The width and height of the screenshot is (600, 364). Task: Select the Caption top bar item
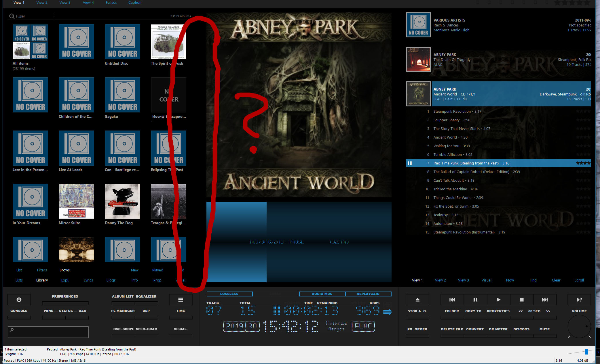click(135, 3)
